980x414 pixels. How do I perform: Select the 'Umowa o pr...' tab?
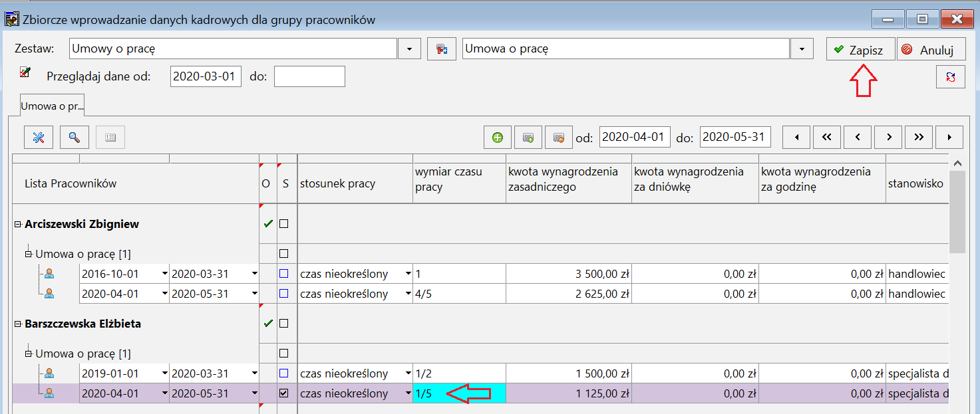point(51,105)
